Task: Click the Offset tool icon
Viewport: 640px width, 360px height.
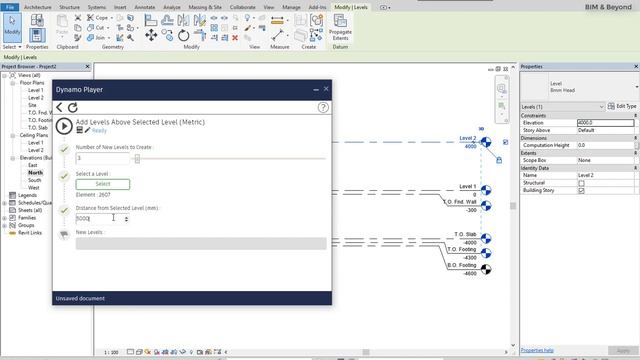Action: pos(167,20)
